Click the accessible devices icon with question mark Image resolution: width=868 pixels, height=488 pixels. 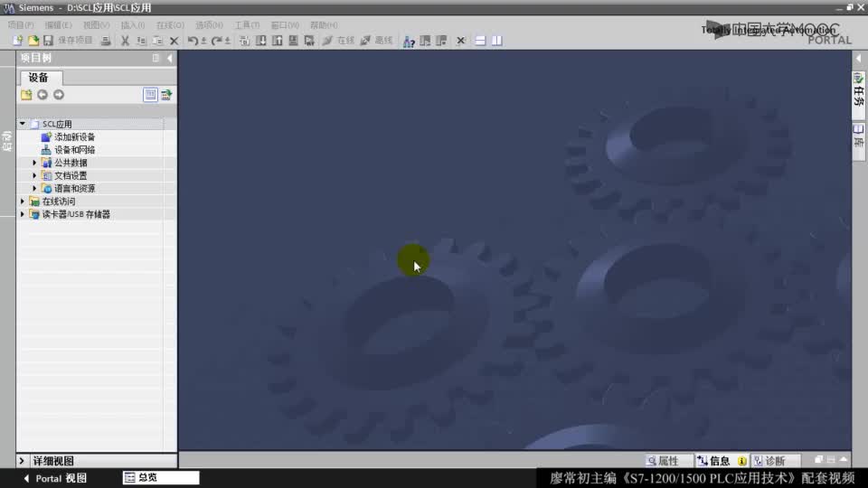pos(409,41)
